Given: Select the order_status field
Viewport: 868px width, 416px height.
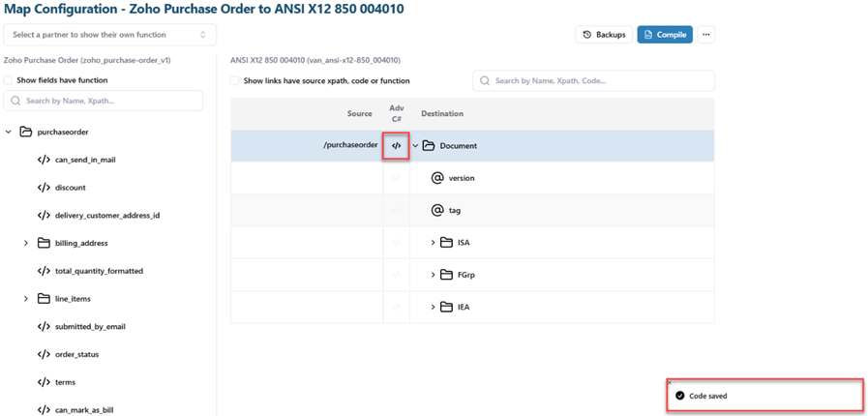Looking at the screenshot, I should (x=77, y=354).
